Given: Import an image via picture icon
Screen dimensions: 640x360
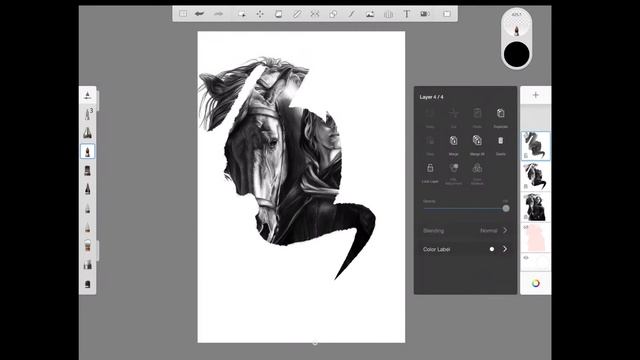Looking at the screenshot, I should (370, 14).
